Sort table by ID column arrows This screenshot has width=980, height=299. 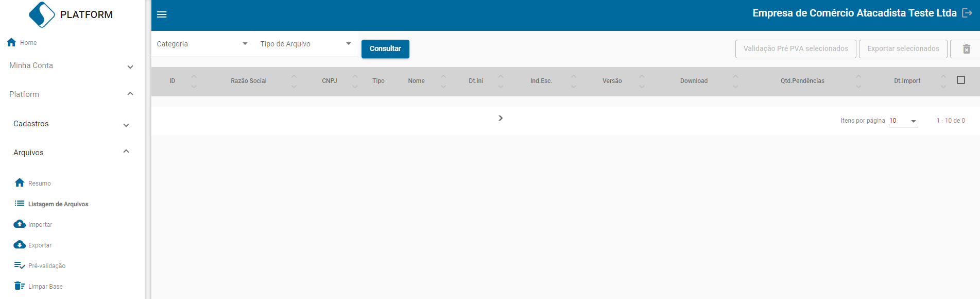pos(194,81)
